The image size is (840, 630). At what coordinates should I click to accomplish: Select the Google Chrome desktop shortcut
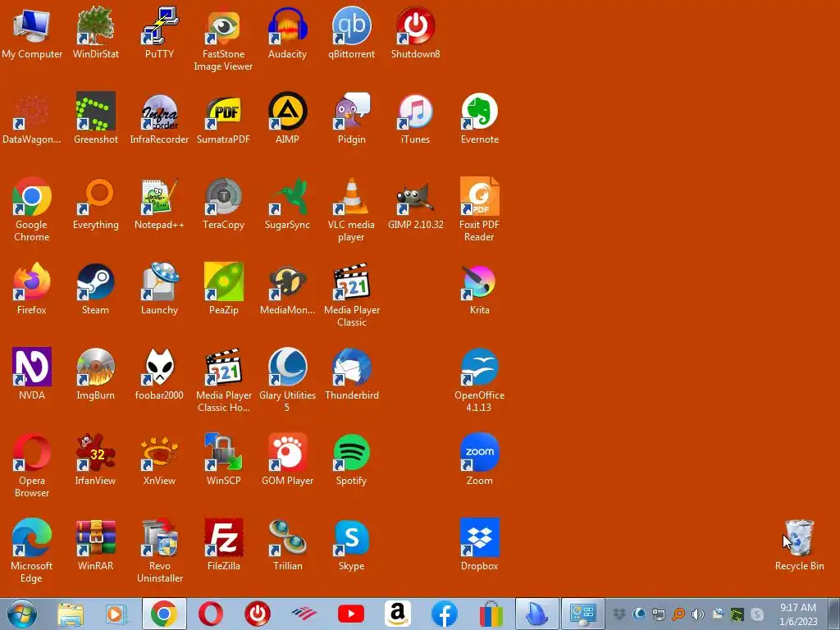coord(32,196)
